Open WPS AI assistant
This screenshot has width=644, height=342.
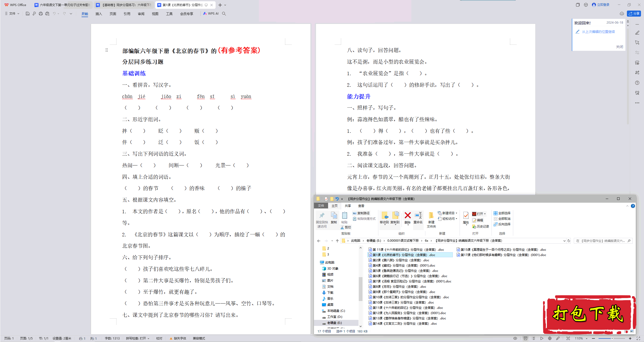pos(211,14)
